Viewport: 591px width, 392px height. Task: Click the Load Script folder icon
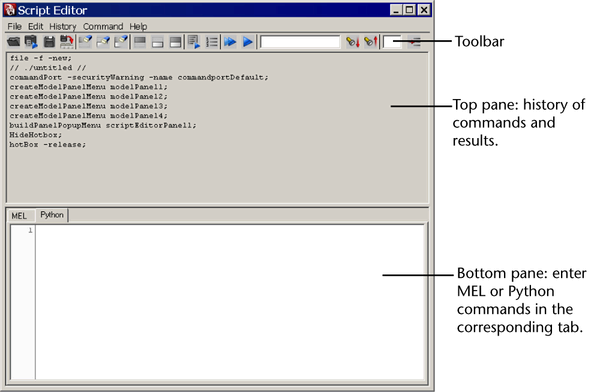(14, 41)
